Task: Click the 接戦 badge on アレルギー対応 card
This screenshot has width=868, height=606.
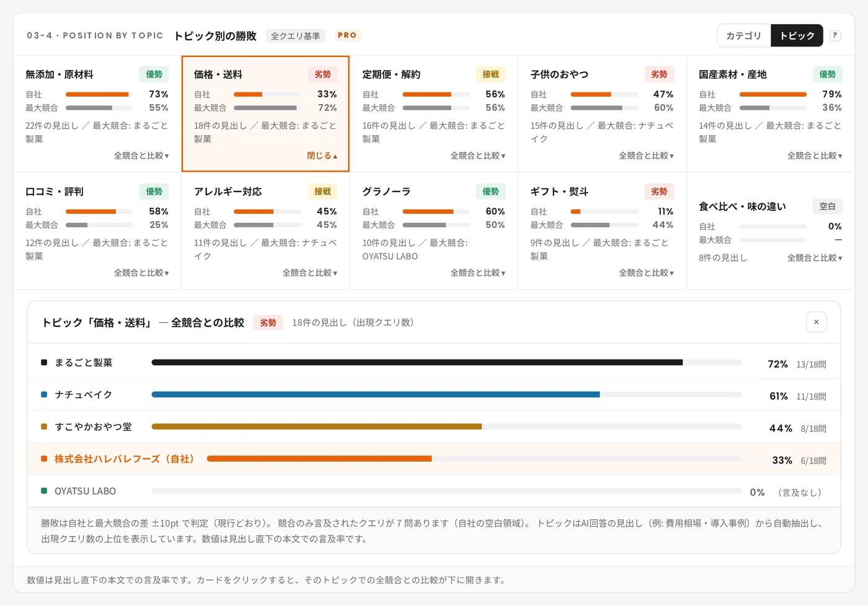Action: 322,191
